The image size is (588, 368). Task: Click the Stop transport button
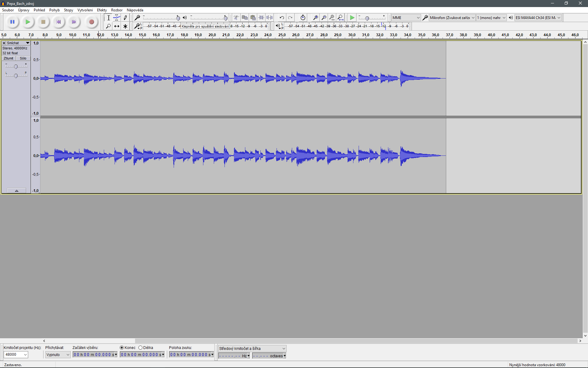click(43, 22)
